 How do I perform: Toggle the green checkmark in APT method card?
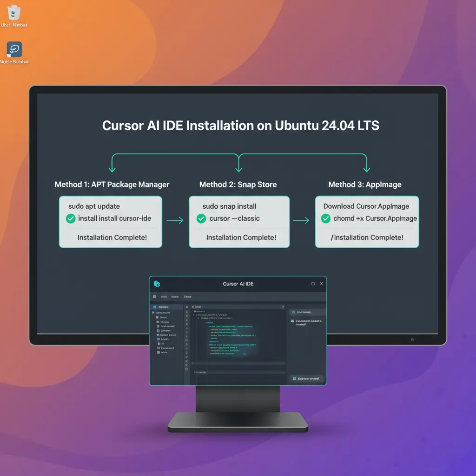(71, 218)
